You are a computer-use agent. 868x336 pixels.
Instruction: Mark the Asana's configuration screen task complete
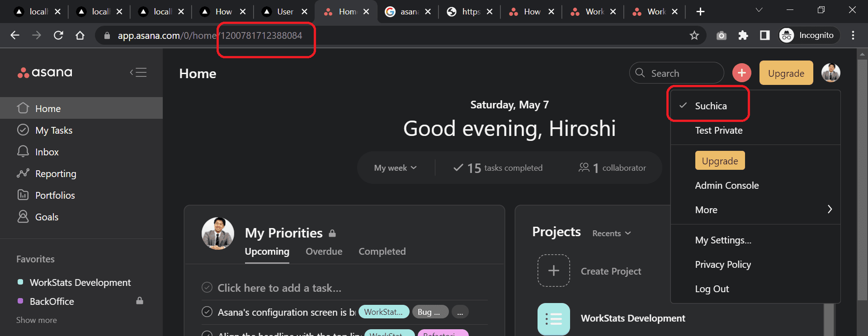[x=207, y=312]
